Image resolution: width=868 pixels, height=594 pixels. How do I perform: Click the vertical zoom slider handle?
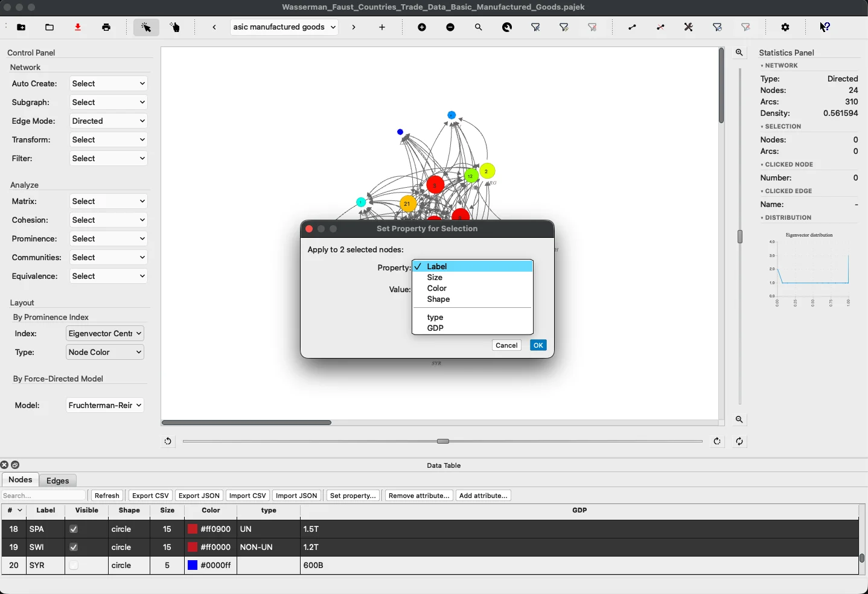coord(741,237)
